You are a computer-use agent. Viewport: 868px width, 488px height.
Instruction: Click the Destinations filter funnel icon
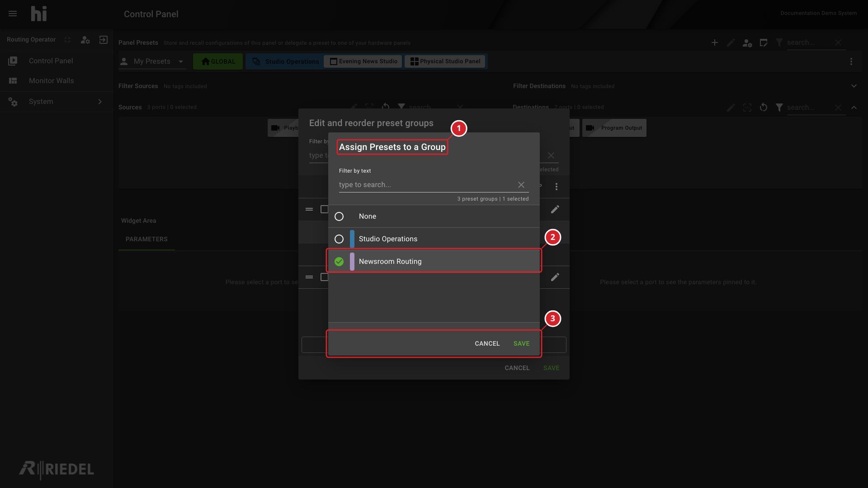[779, 108]
